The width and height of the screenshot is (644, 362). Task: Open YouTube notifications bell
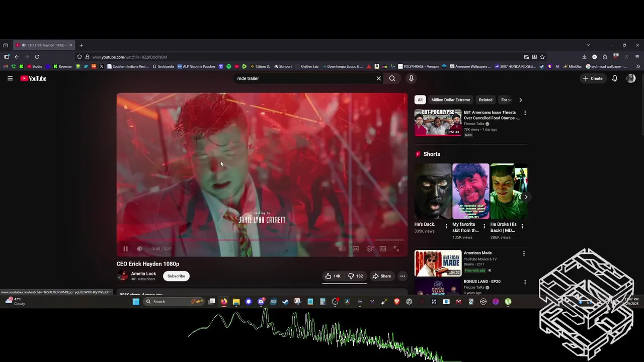[614, 78]
